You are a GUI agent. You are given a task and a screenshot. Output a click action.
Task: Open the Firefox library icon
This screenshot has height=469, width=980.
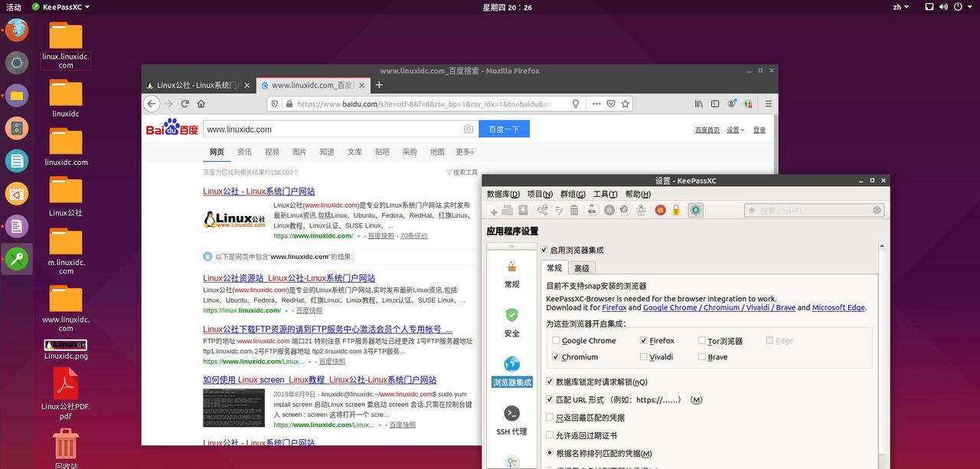[x=698, y=103]
